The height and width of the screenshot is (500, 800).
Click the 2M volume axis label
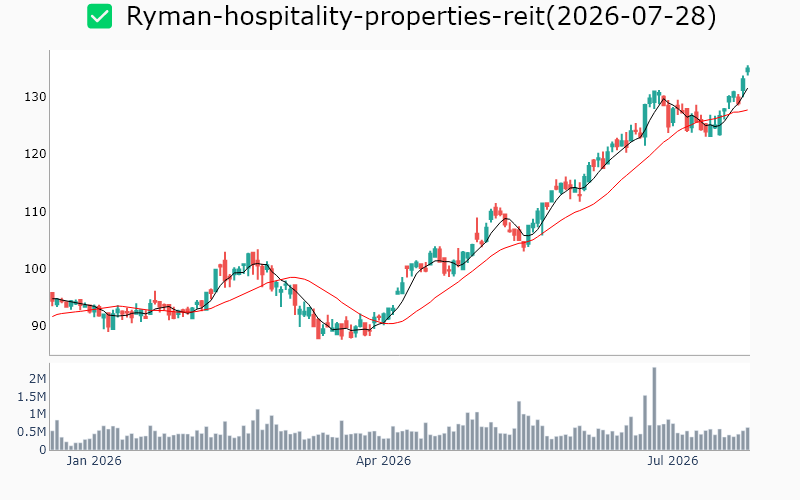37,379
